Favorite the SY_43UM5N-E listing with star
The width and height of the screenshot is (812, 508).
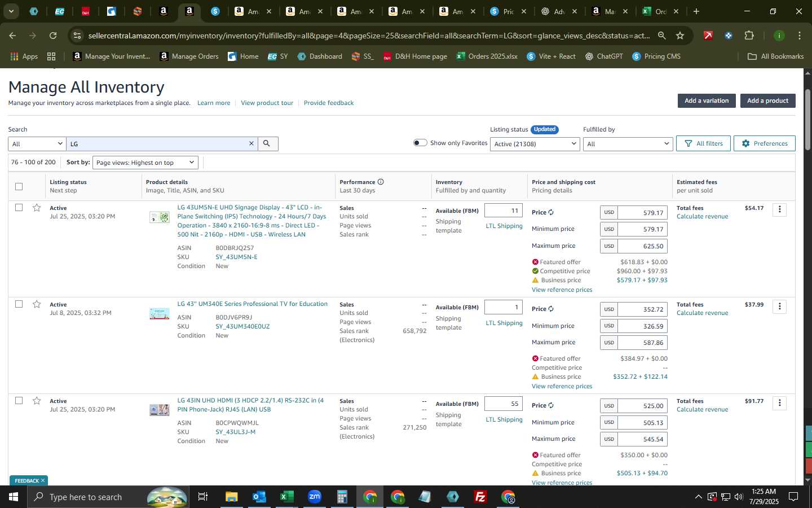coord(37,208)
